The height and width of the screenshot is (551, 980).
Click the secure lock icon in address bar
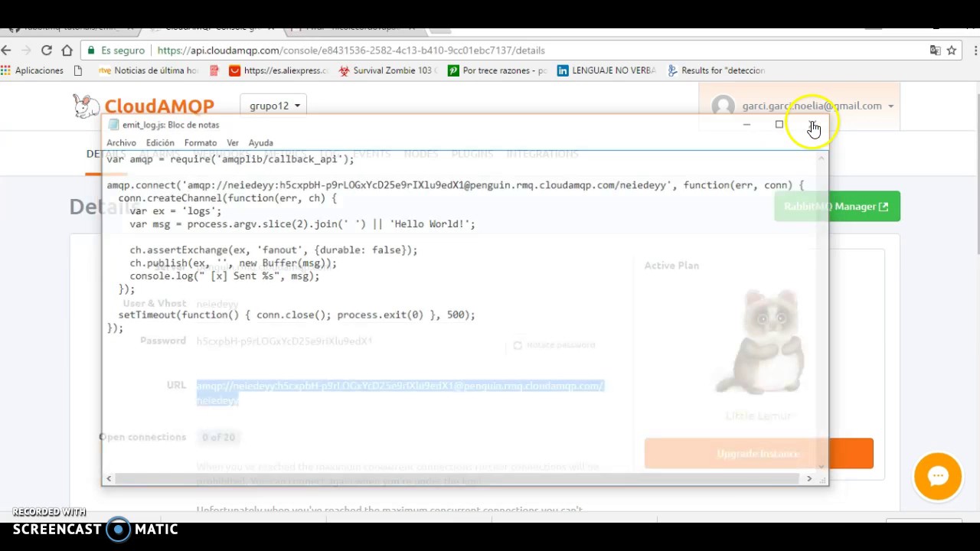[91, 51]
